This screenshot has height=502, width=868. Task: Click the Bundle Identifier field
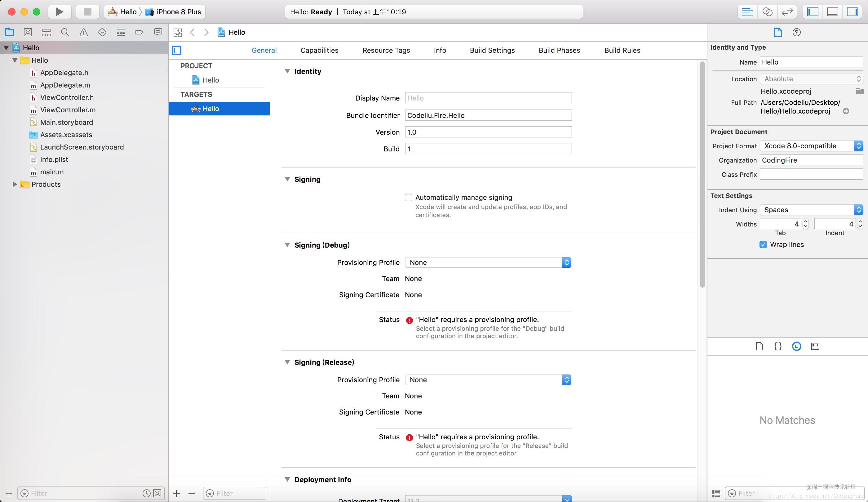coord(488,115)
